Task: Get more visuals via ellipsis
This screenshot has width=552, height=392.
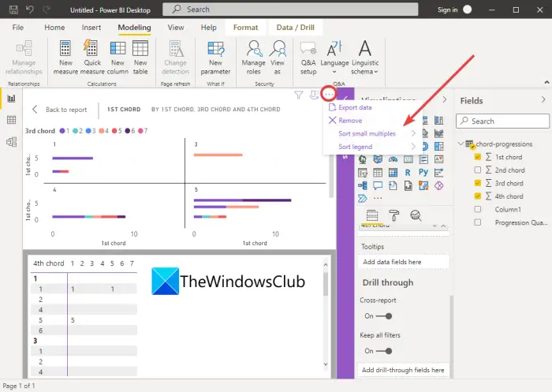Action: coord(378,199)
